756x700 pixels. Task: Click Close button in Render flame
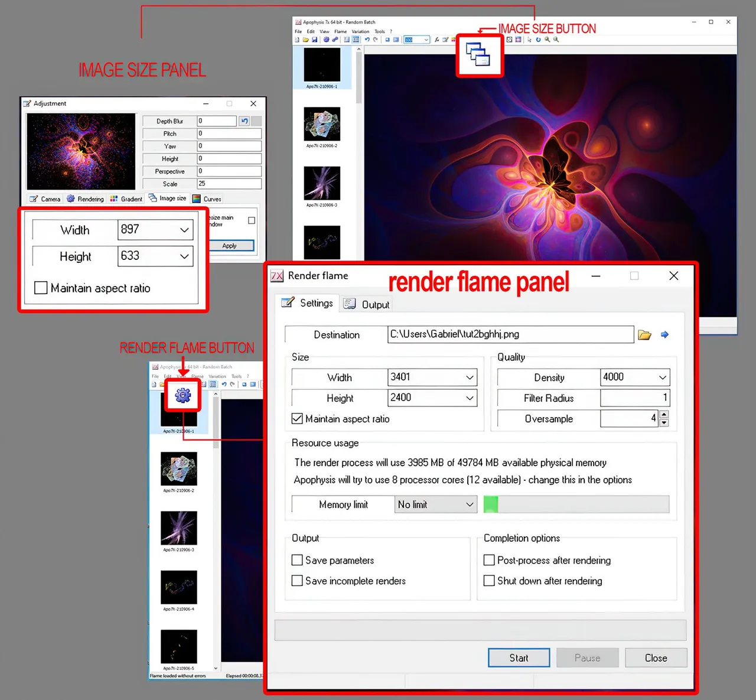click(x=656, y=657)
